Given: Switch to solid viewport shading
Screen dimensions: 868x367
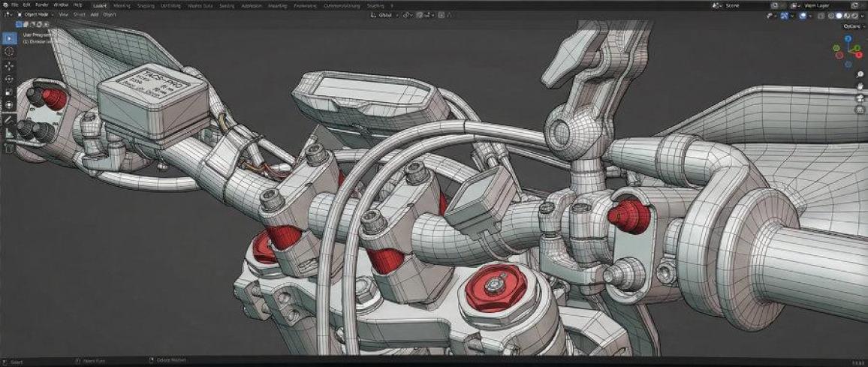Looking at the screenshot, I should click(x=840, y=15).
